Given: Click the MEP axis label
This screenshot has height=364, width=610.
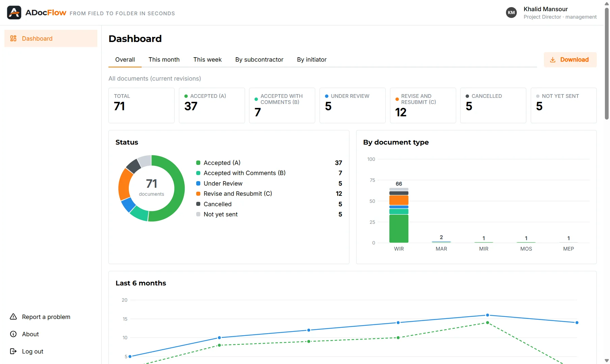Looking at the screenshot, I should click(568, 249).
